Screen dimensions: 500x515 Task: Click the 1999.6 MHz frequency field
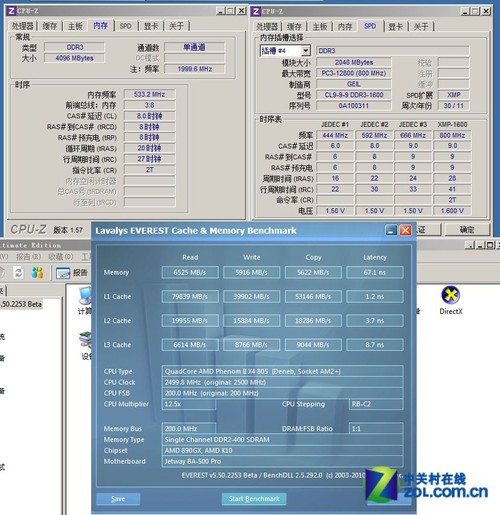[195, 69]
